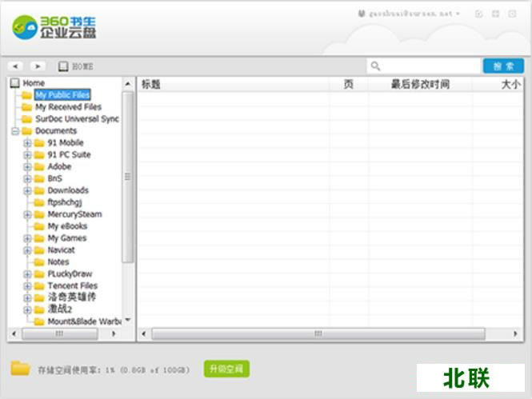Viewport: 532px width, 399px height.
Task: Expand the 91 Mobile folder node
Action: coord(27,143)
